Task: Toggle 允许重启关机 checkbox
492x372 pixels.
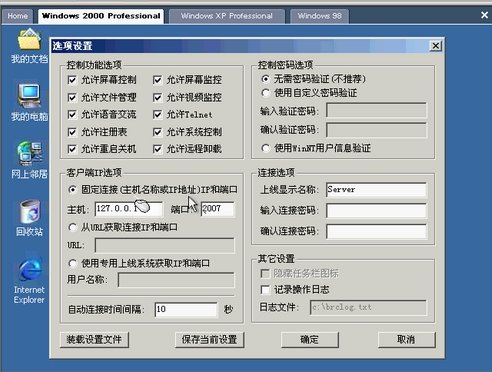Action: click(72, 149)
